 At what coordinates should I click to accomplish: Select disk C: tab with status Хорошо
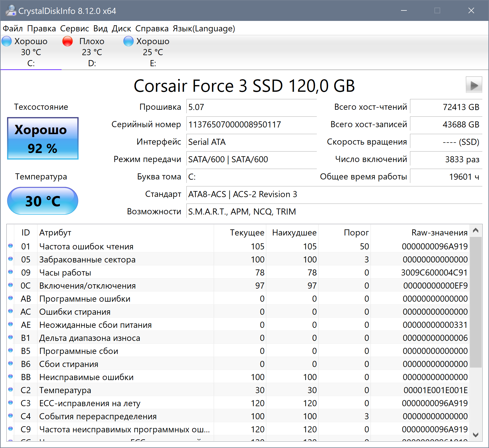[31, 52]
